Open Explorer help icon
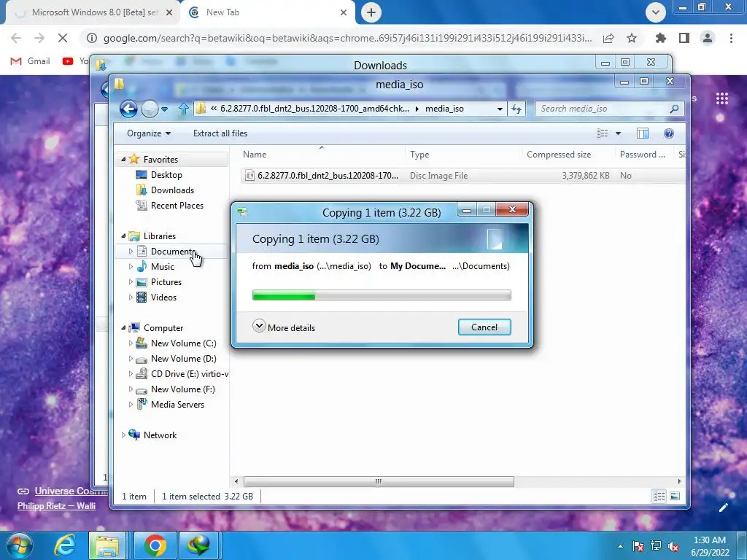The width and height of the screenshot is (747, 560). click(669, 133)
